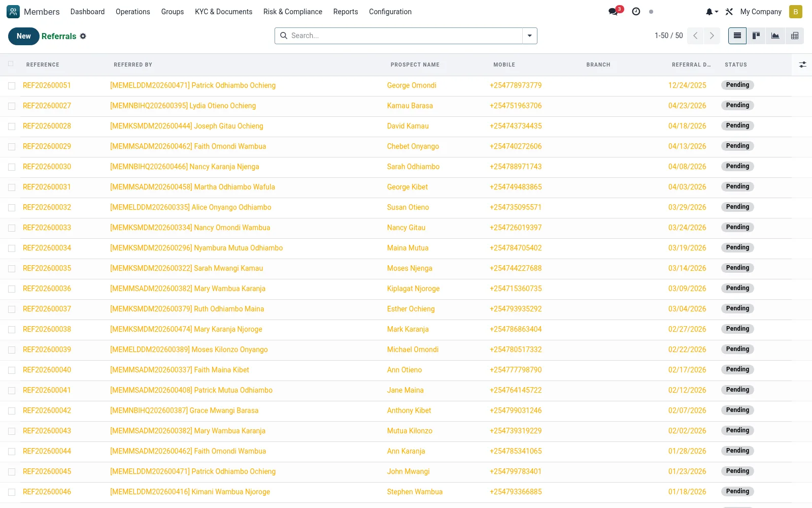Open the Dashboard menu
Viewport: 812px width, 508px height.
coord(87,12)
